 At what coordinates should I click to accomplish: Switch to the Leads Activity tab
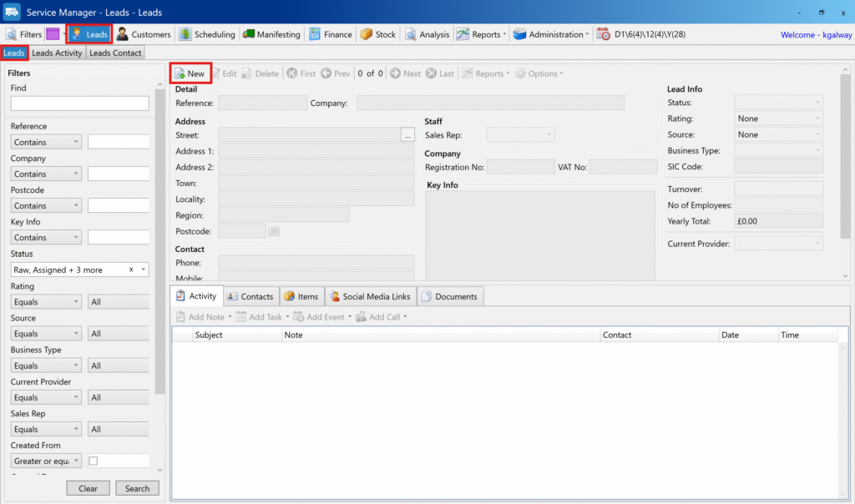pos(57,53)
